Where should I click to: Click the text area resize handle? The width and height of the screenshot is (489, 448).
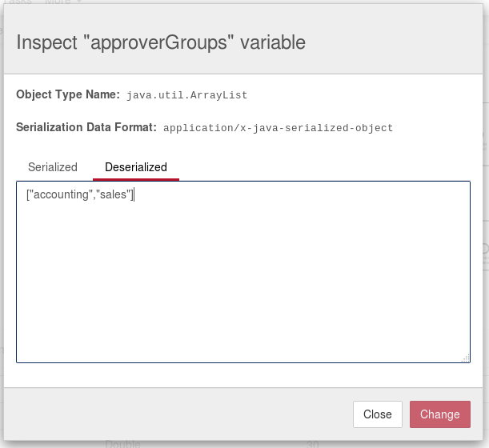(466, 358)
